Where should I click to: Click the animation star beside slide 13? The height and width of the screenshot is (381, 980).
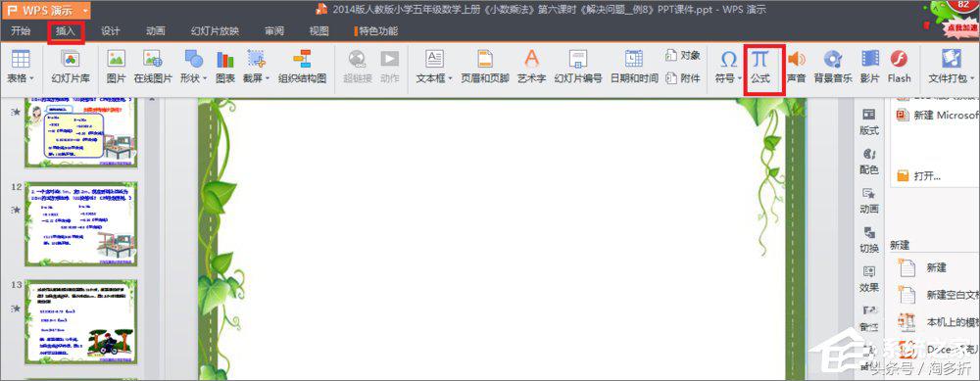17,308
